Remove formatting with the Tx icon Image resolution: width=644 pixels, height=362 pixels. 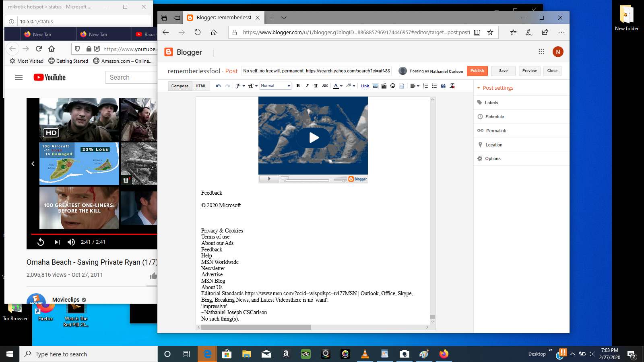pyautogui.click(x=452, y=86)
